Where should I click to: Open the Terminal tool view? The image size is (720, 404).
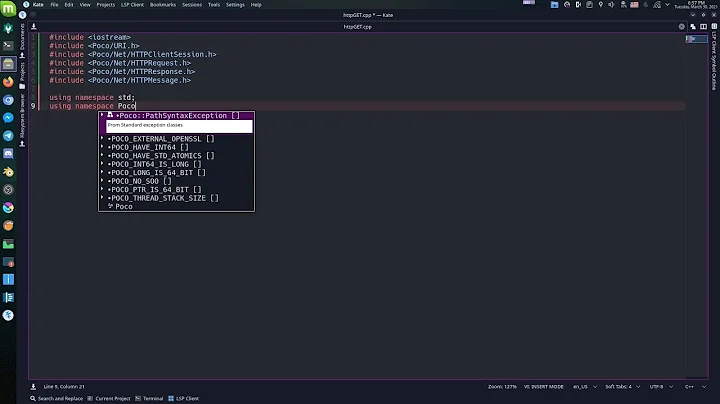click(149, 398)
